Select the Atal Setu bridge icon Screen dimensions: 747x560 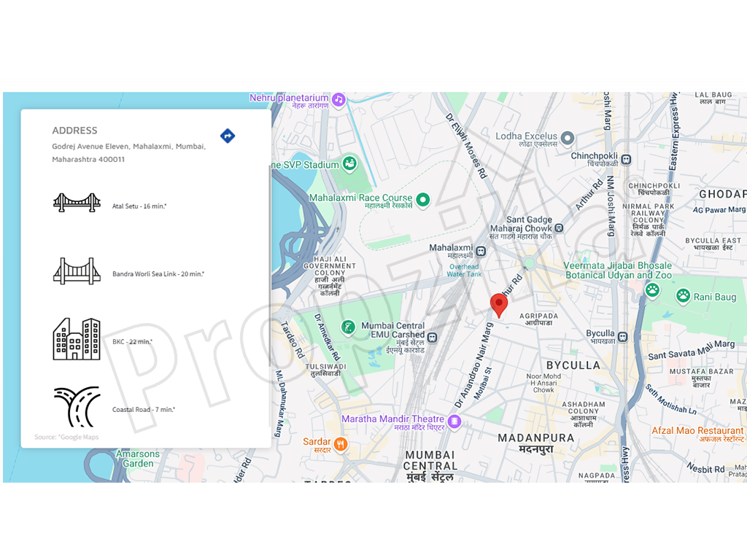coord(77,203)
